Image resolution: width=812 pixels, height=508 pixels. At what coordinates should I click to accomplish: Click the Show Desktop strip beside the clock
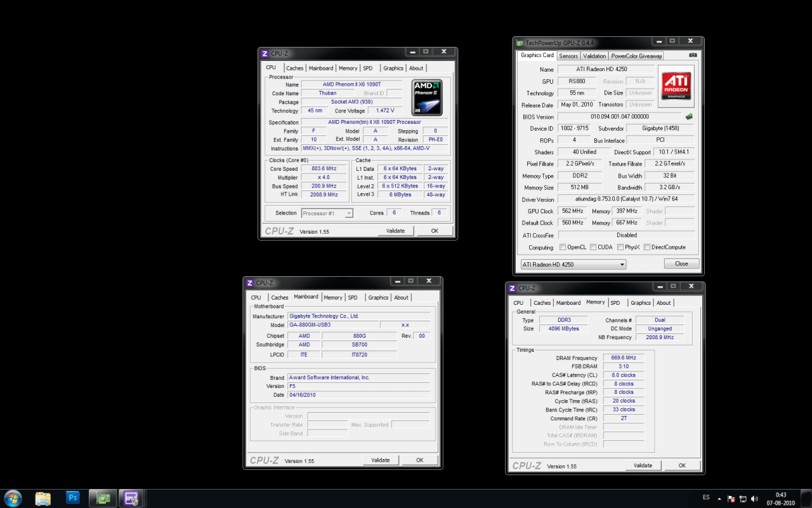tap(807, 498)
